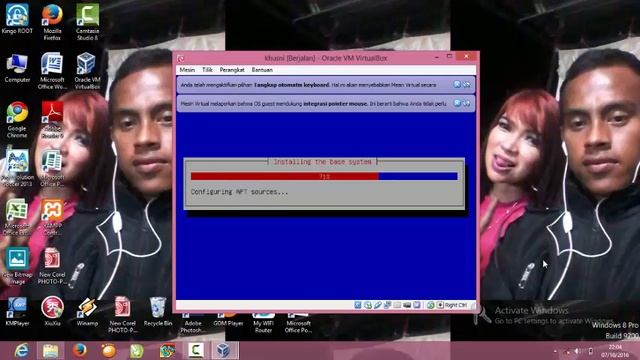The width and height of the screenshot is (640, 360).
Task: Dismiss the mouse integration notification with its last icon
Action: [x=467, y=103]
